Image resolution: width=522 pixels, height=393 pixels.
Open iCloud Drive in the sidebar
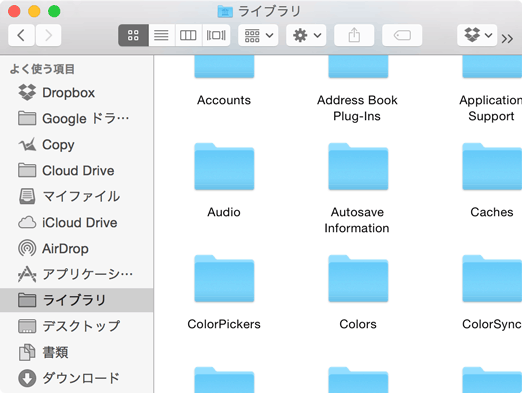pyautogui.click(x=77, y=223)
